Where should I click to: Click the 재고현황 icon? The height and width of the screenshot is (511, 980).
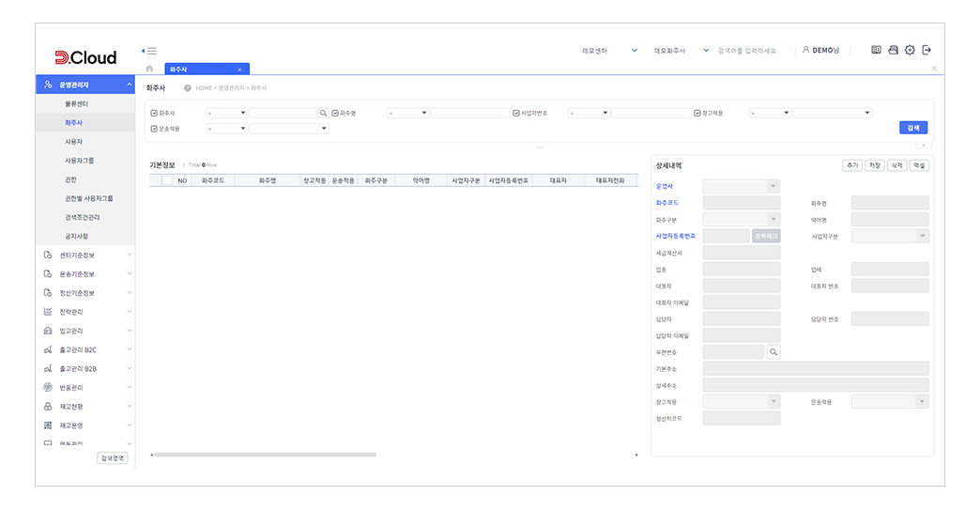click(x=48, y=407)
